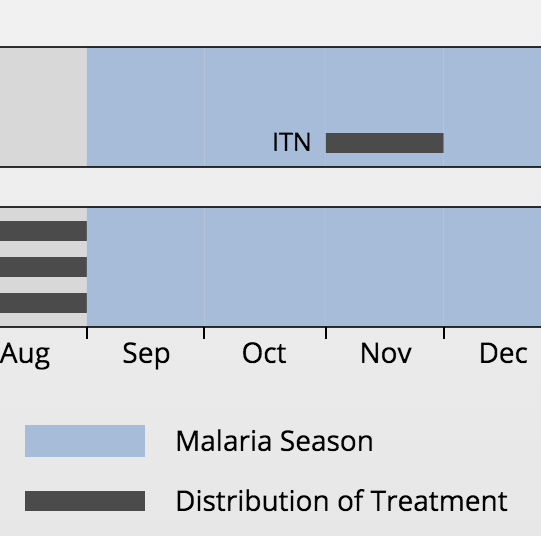Select the bottom dark treatment bar in August
Screen dimensions: 541x536
pos(43,303)
